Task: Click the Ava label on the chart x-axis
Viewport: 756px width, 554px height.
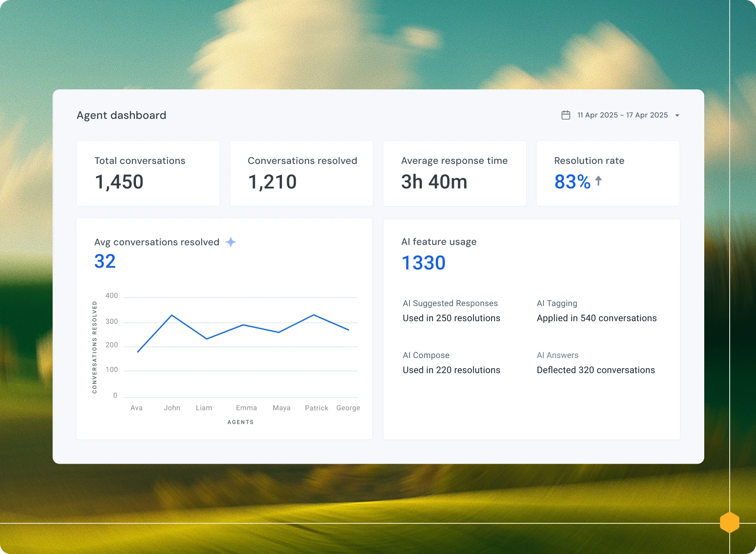Action: [x=136, y=408]
